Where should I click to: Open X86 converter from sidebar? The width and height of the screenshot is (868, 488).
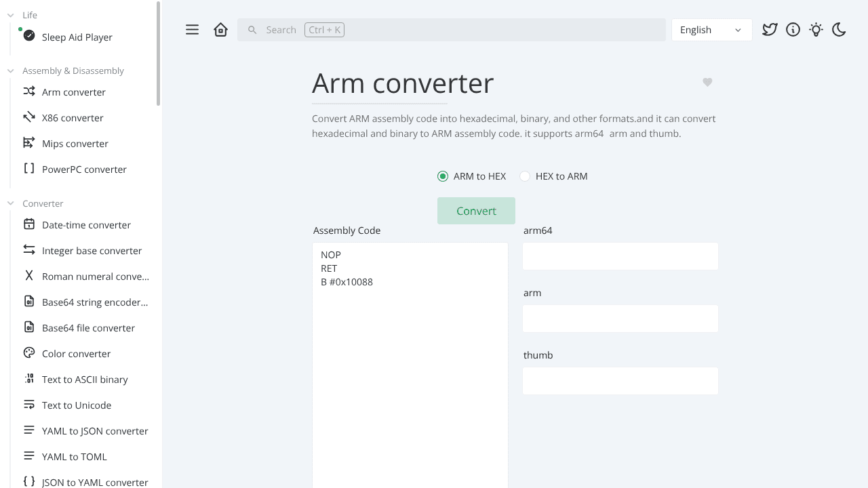73,118
